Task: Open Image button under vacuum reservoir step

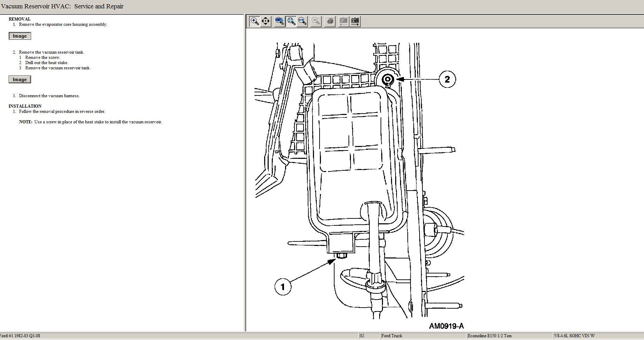Action: 20,80
